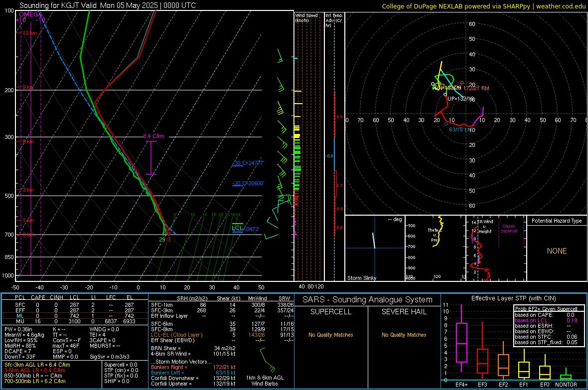Click the MeanW = 4.6g/kg value
The image size is (588, 390).
24,335
